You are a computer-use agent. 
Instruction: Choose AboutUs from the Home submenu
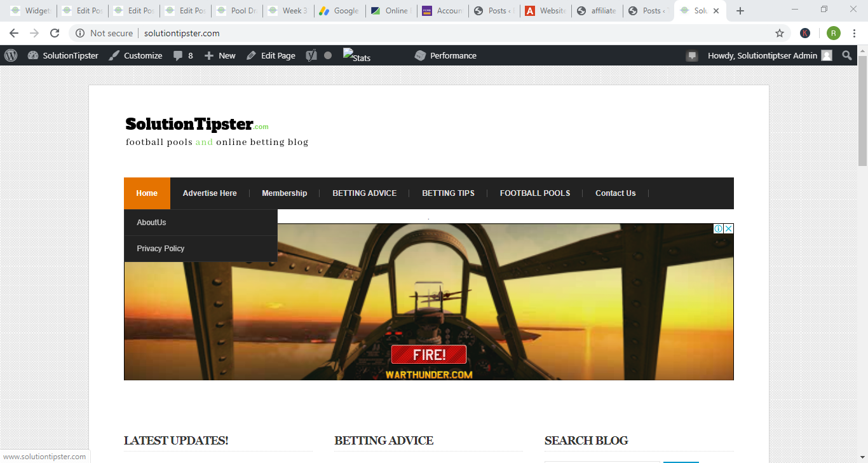point(201,223)
